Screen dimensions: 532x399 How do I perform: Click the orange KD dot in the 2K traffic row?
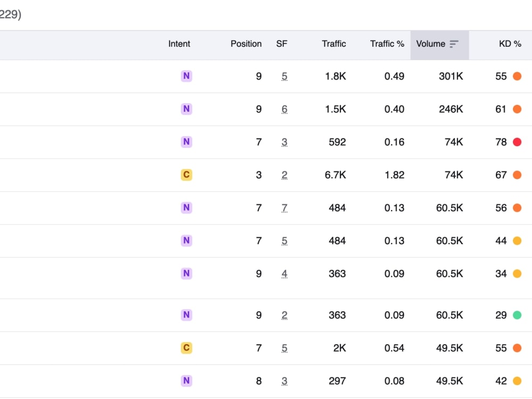click(517, 348)
